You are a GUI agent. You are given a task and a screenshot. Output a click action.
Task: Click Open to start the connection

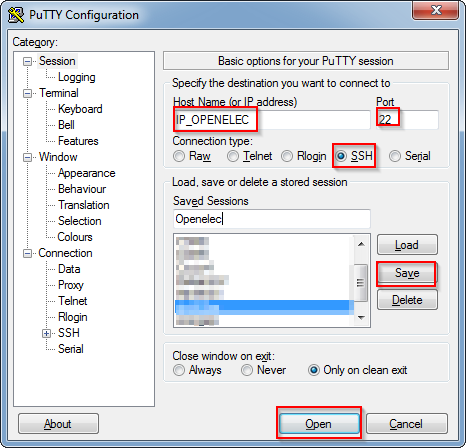point(319,424)
